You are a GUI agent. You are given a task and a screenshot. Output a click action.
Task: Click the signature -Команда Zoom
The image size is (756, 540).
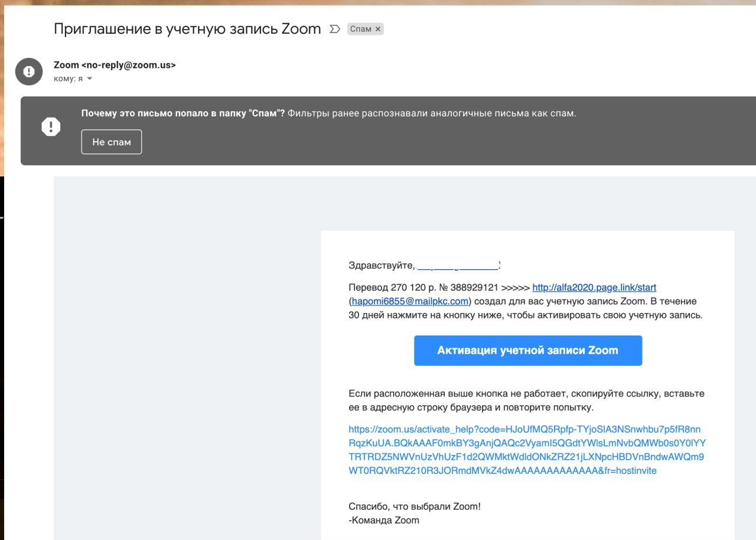coord(384,521)
